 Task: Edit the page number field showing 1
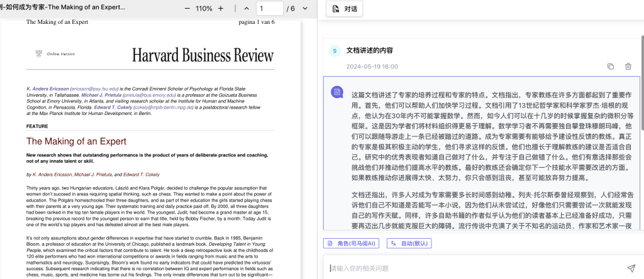point(269,9)
